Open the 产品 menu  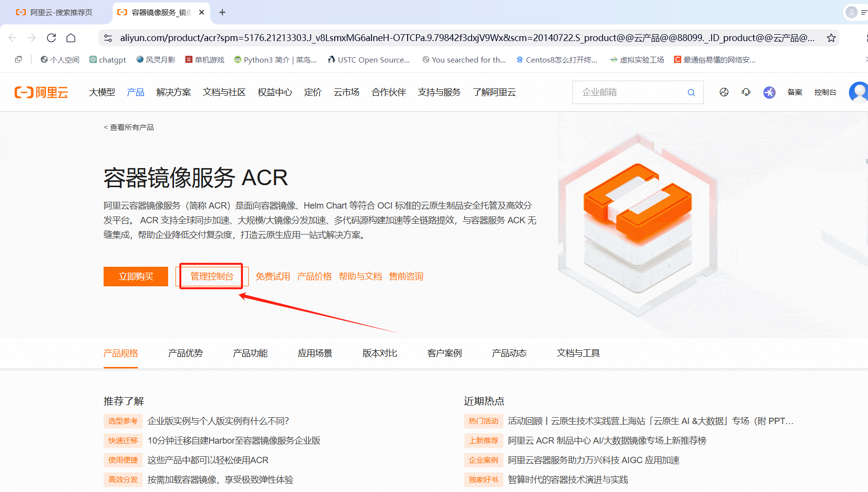pyautogui.click(x=135, y=92)
